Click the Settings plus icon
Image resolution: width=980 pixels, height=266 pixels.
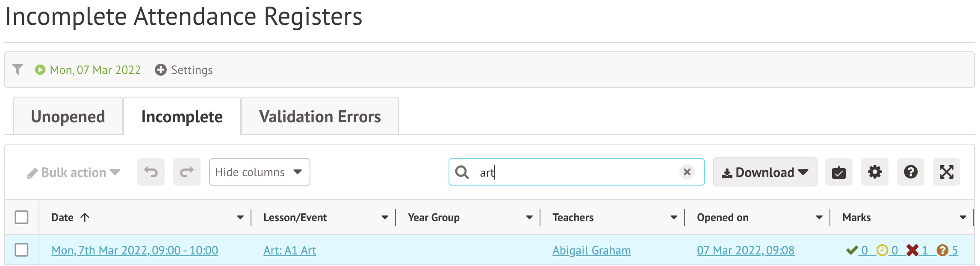tap(161, 70)
